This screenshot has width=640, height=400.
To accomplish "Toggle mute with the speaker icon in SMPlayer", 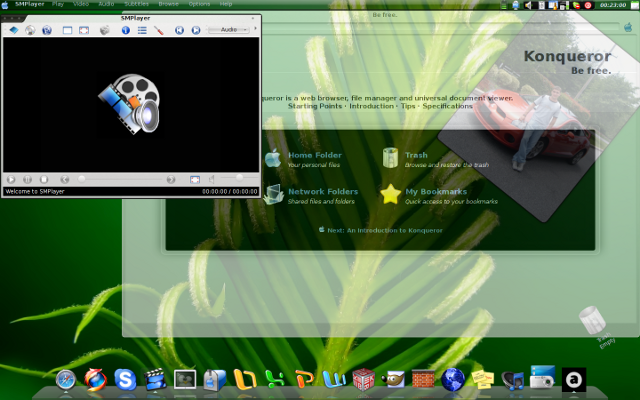I will pos(211,179).
